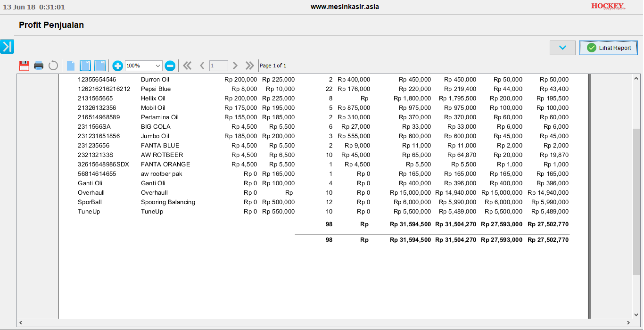Zoom in with the blue plus icon

pos(118,66)
